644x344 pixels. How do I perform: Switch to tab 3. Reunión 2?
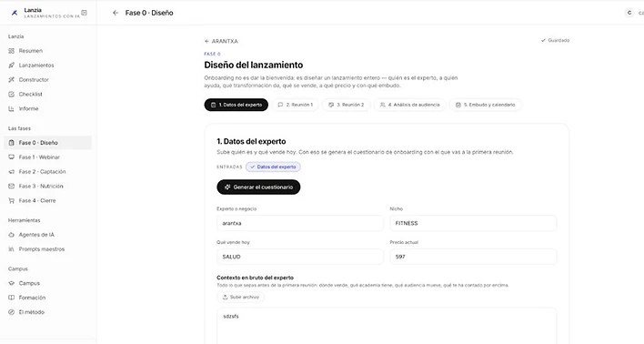(x=346, y=105)
